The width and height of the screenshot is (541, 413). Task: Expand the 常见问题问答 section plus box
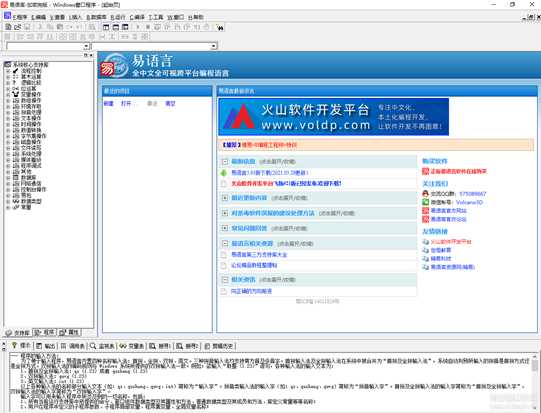225,228
